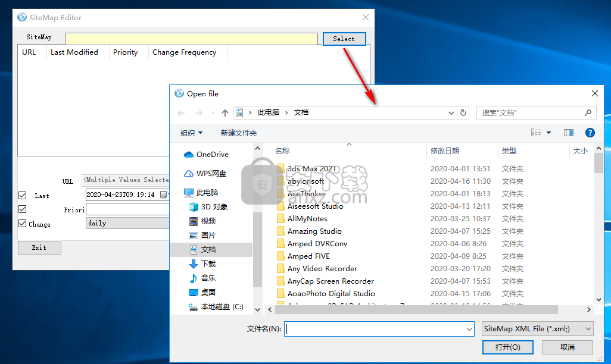
Task: Open the 组织 dropdown menu
Action: tap(191, 133)
